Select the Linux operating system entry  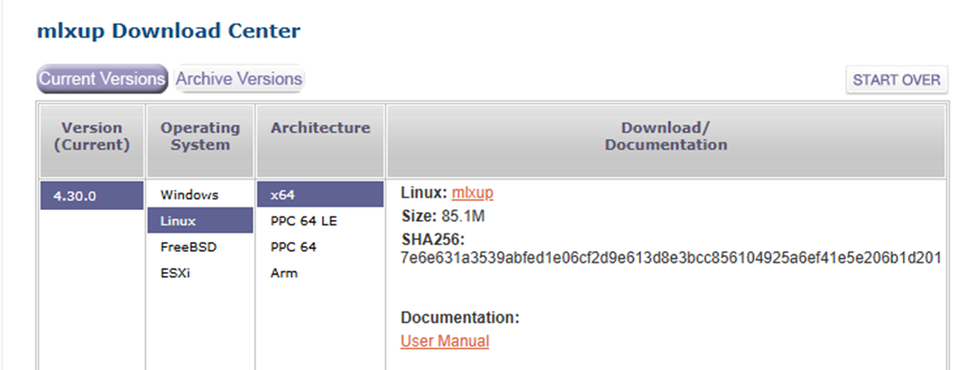178,221
